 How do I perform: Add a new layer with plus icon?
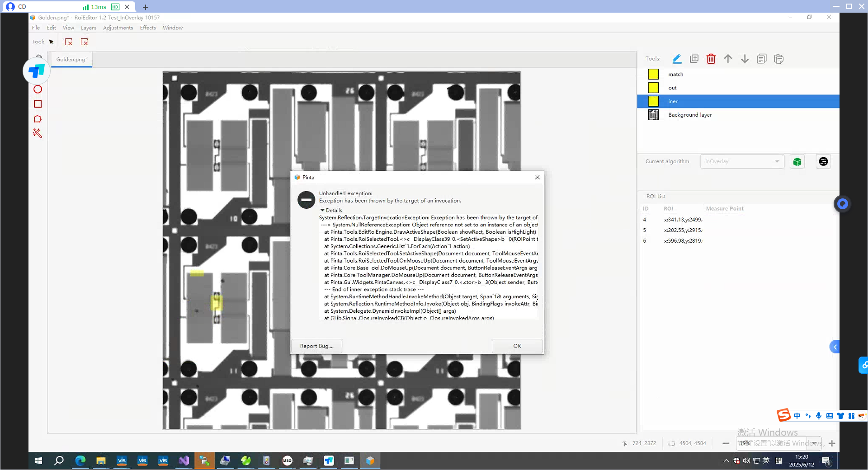[694, 59]
